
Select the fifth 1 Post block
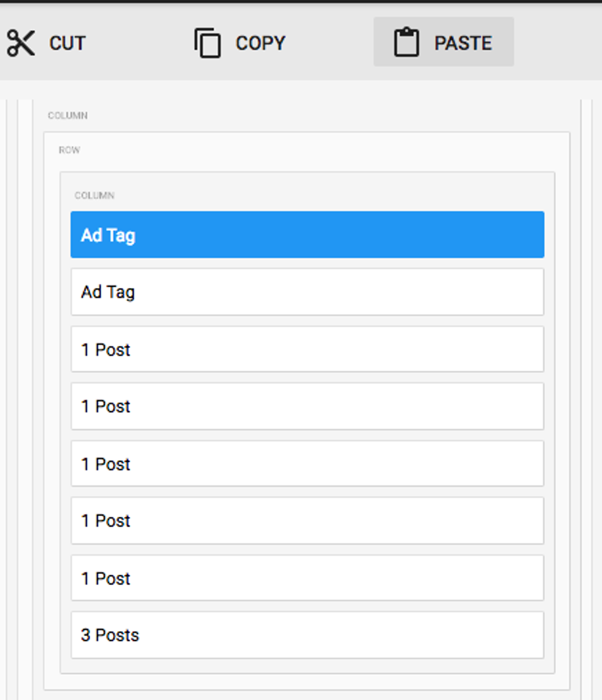tap(307, 578)
